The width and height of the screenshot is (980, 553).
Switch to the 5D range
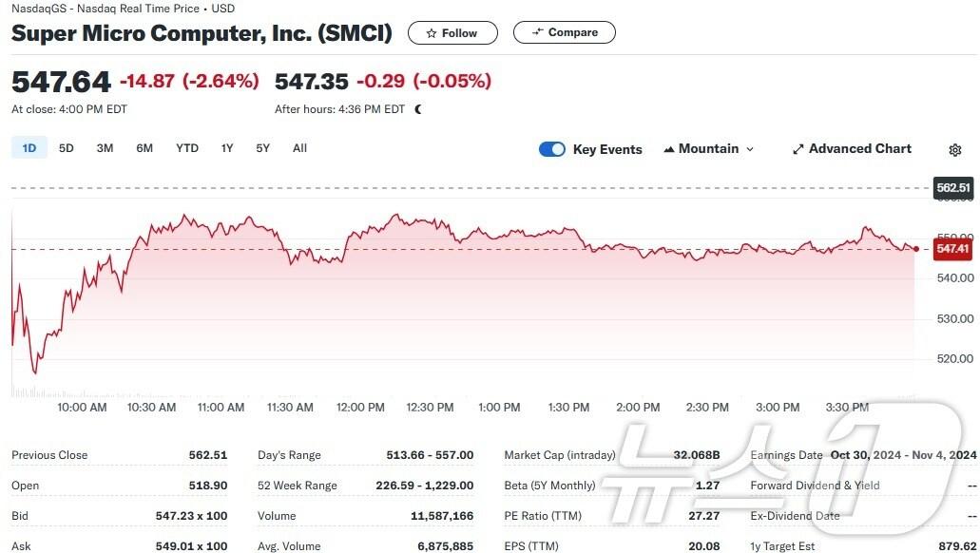(67, 148)
